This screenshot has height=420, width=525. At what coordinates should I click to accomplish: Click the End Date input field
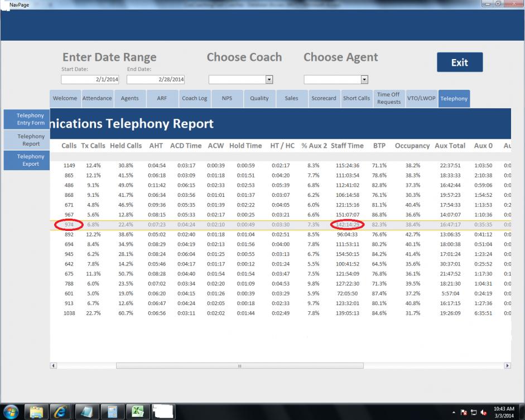point(156,80)
